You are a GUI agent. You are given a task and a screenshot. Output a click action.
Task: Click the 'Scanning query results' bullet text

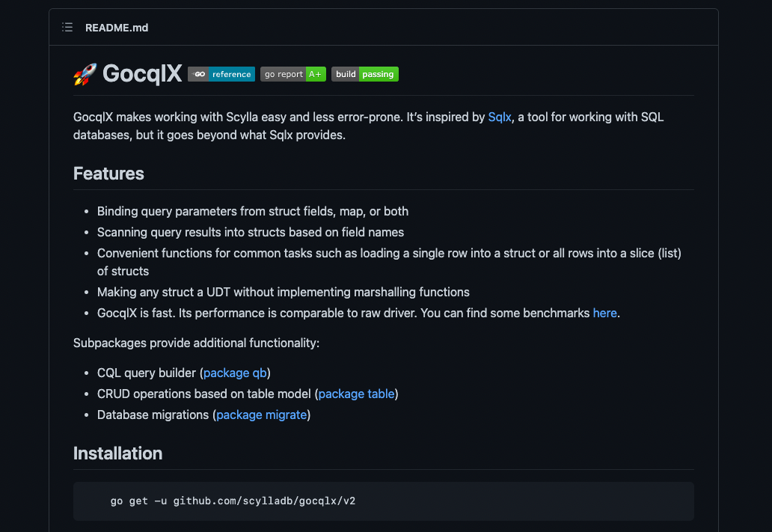(x=250, y=232)
